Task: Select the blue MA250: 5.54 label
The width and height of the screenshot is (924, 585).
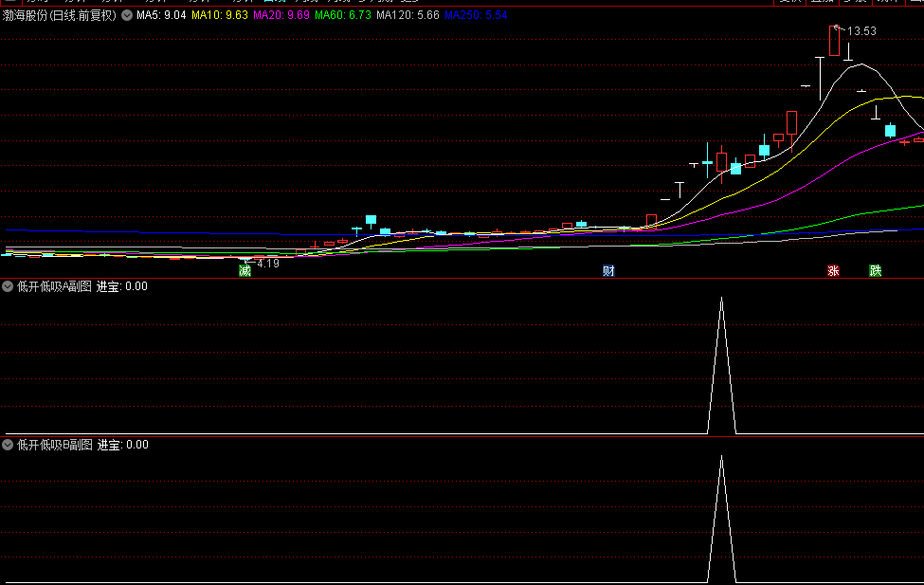Action: [x=476, y=15]
